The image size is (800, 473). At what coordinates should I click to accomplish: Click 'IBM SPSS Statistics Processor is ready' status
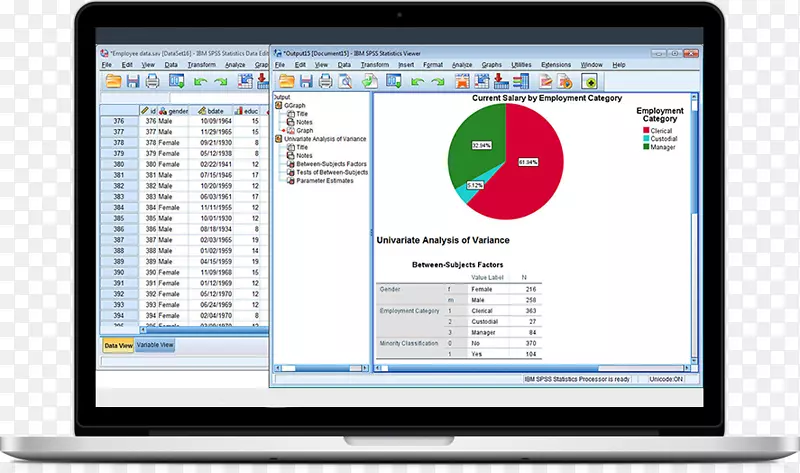point(577,379)
